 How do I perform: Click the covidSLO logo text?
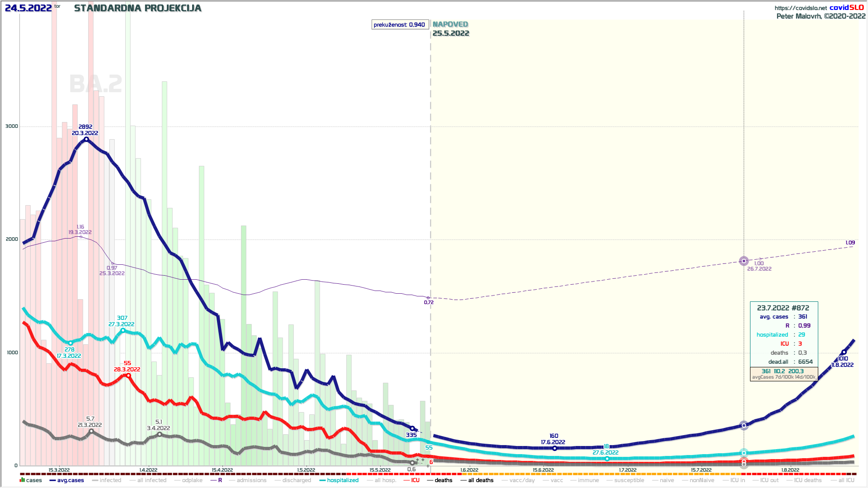846,7
